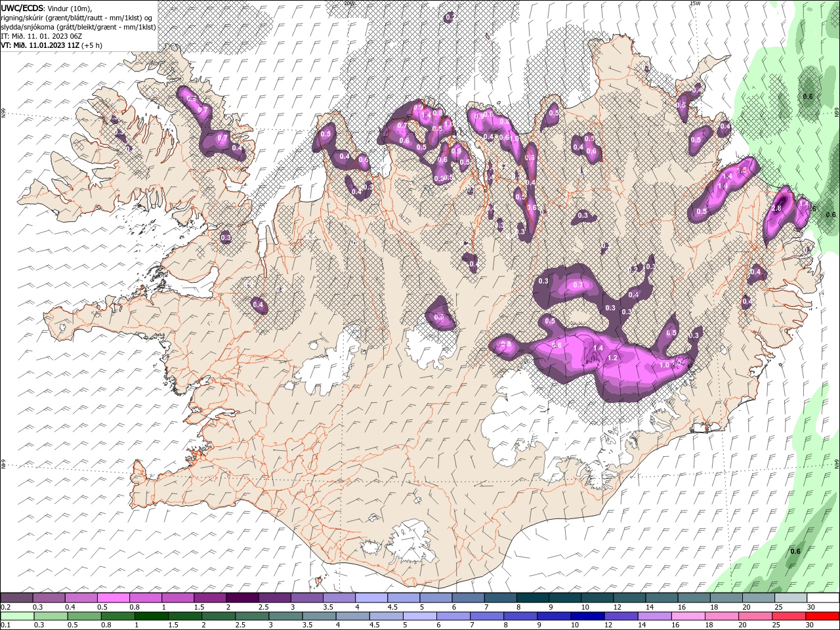Viewport: 840px width, 630px height.
Task: Click the 1.2 value in the large pink area
Action: [x=613, y=358]
